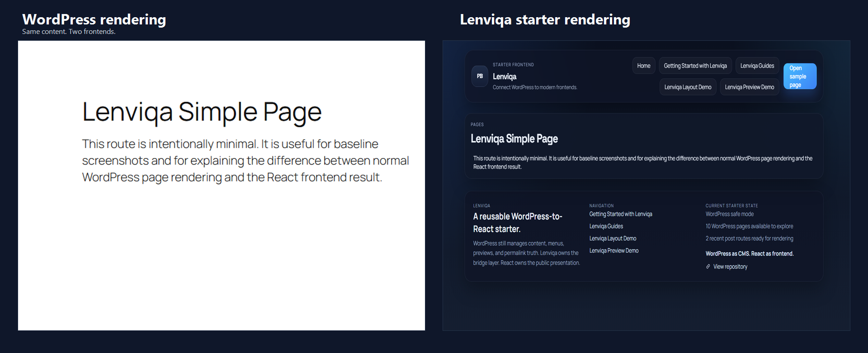Screen dimensions: 868x353
Task: Click the link icon beside View repository
Action: tap(708, 267)
